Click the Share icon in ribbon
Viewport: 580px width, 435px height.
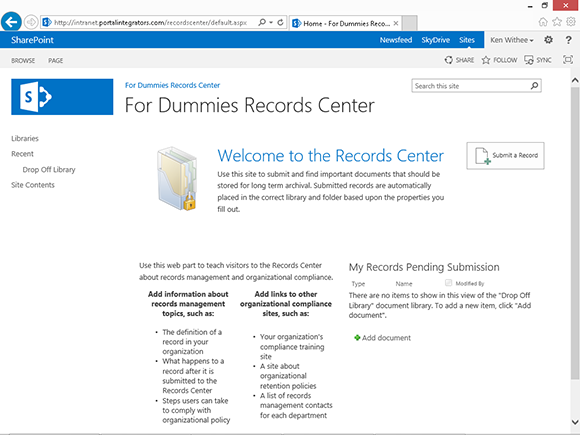[449, 60]
